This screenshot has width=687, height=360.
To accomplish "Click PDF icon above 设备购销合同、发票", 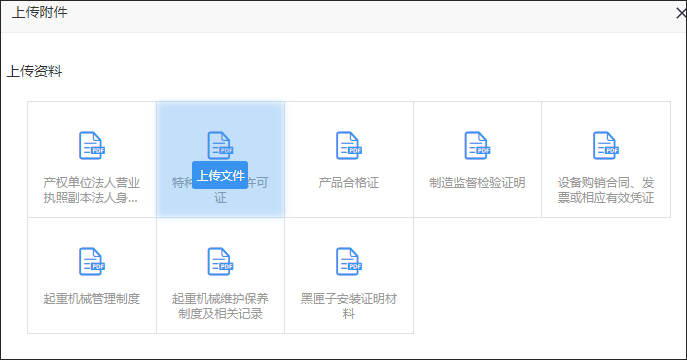I will (606, 146).
